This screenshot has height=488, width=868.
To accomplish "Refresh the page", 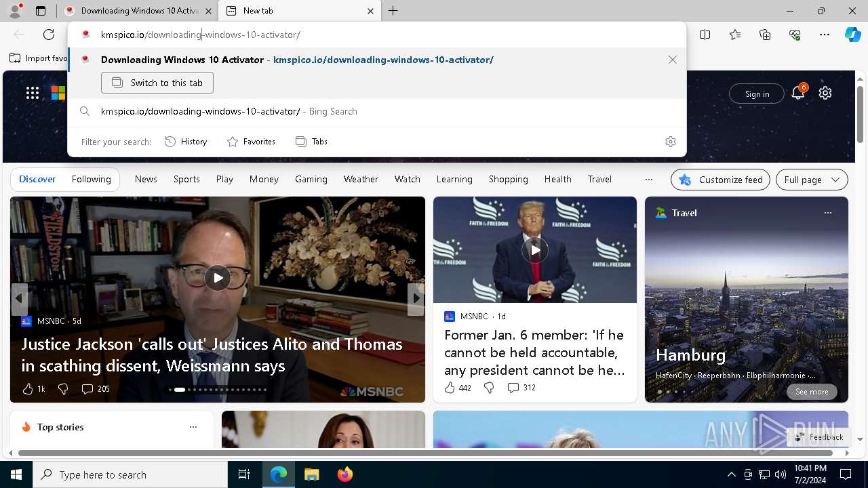I will click(49, 35).
